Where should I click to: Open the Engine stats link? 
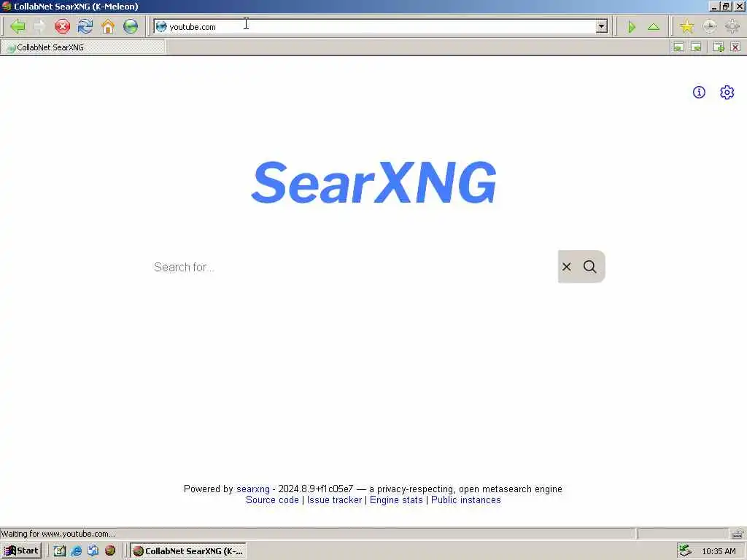pyautogui.click(x=396, y=500)
